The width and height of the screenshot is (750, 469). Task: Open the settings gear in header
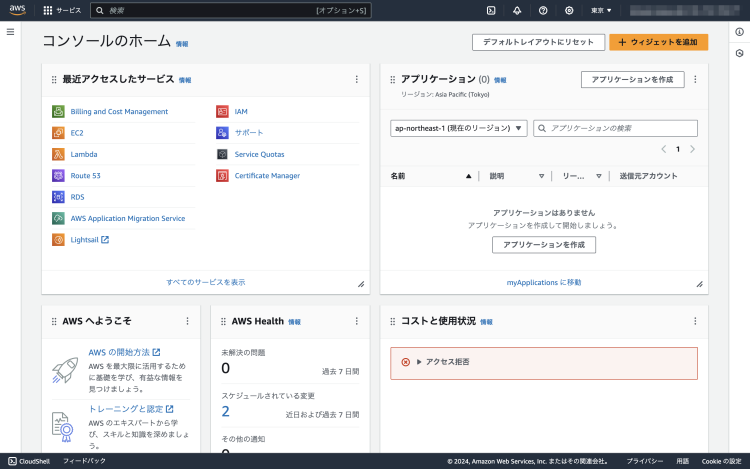tap(569, 10)
